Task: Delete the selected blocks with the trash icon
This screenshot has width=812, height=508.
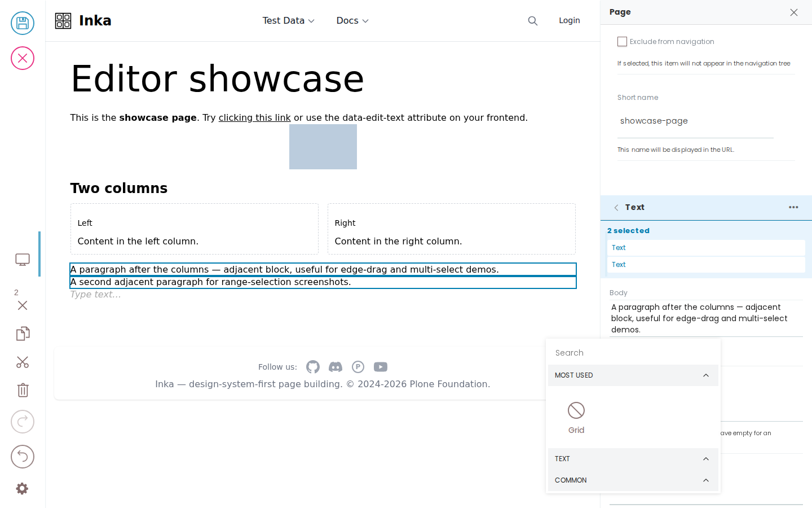Action: [x=23, y=390]
